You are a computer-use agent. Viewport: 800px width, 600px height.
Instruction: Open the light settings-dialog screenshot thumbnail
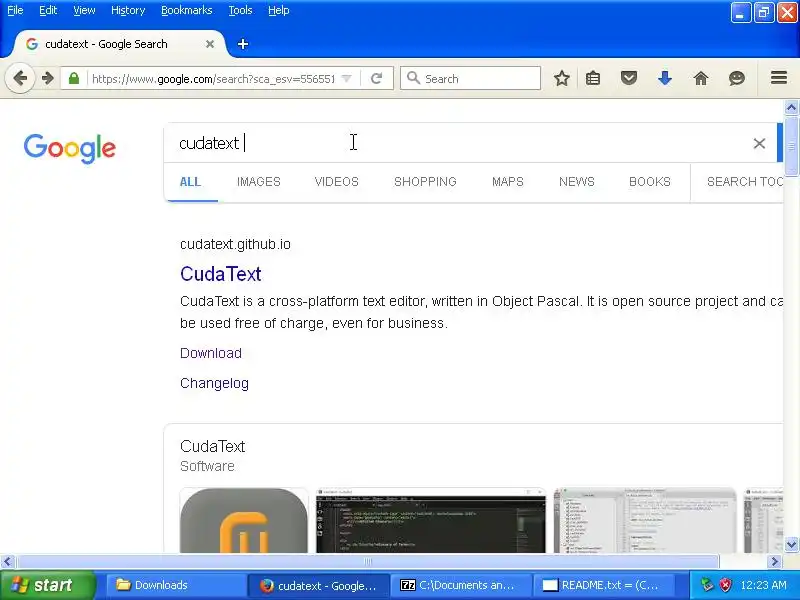645,520
